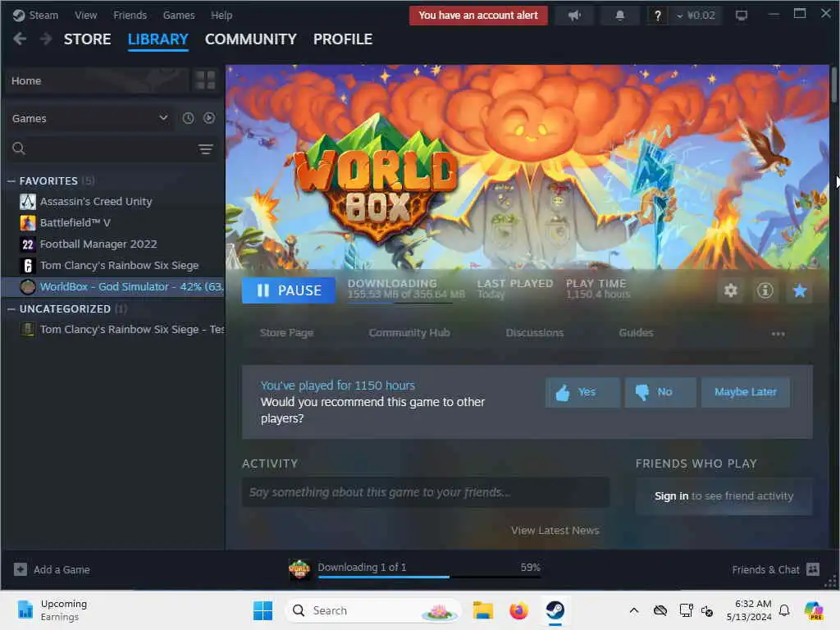Open the Guides link
The width and height of the screenshot is (840, 630).
(x=636, y=333)
